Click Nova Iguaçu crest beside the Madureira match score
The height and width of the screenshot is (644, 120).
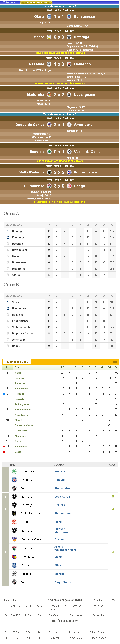coord(69,95)
